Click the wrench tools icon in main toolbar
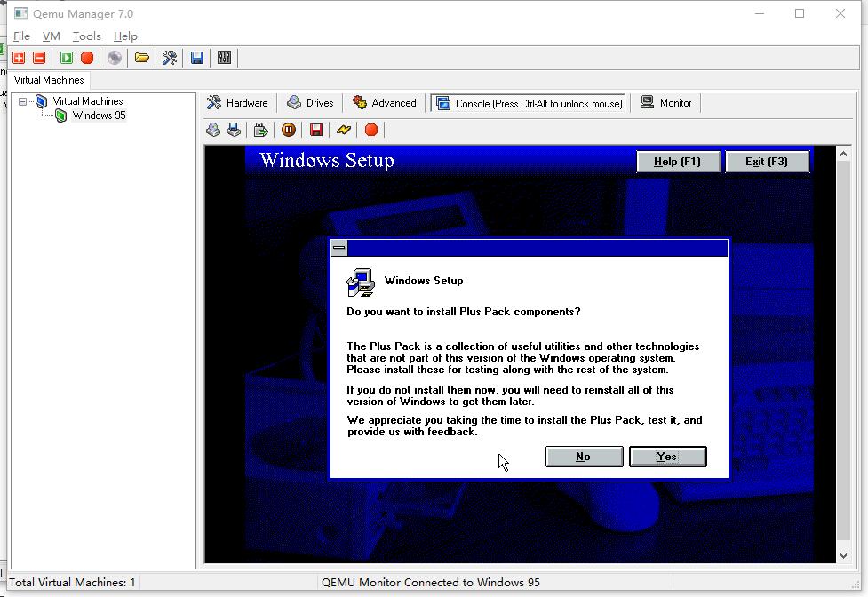The image size is (868, 597). (170, 58)
